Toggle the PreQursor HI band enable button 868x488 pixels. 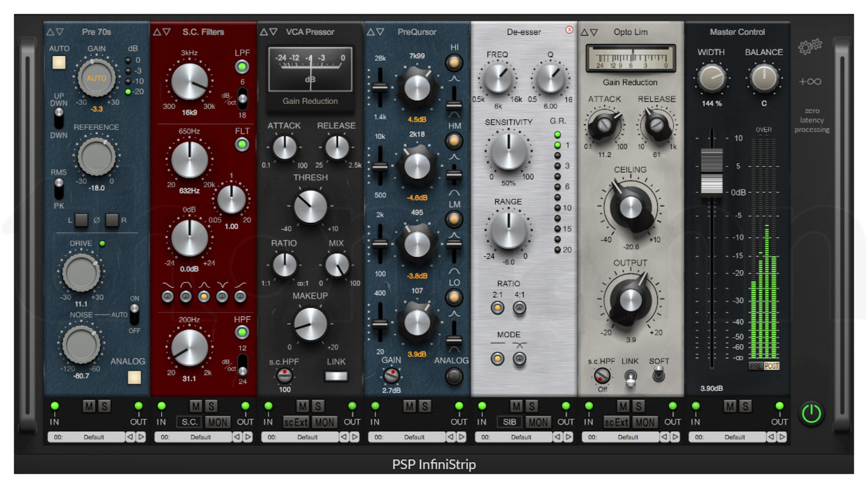(x=454, y=63)
